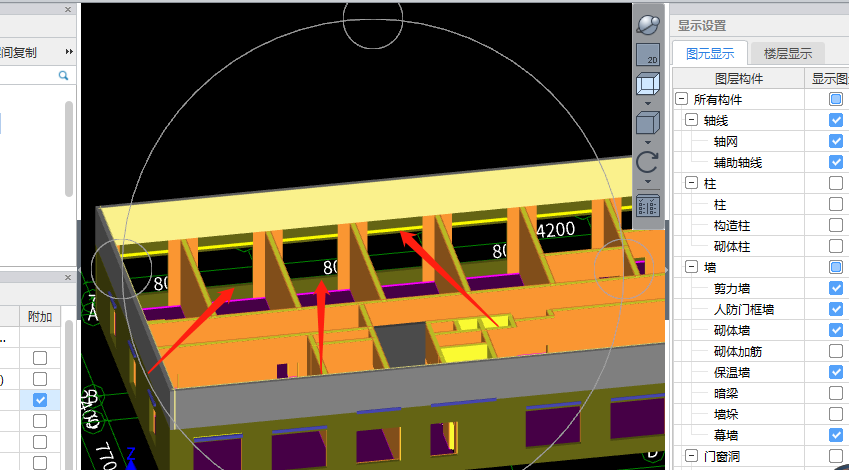Toggle the 墙 group checkbox
Screen dimensions: 849x470
[836, 266]
